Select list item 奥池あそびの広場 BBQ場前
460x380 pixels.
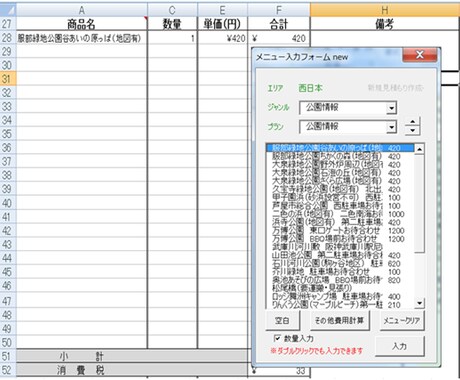click(x=340, y=280)
